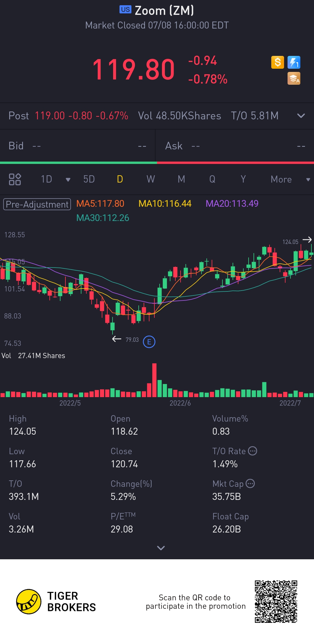Tap the Float Cap value 26.20B
This screenshot has width=314, height=644.
pos(226,529)
